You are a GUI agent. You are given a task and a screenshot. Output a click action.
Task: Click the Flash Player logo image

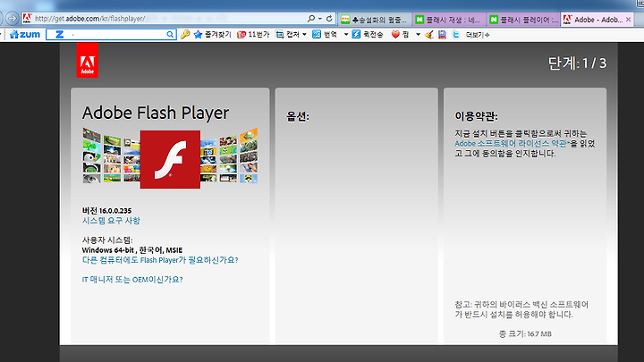coord(170,159)
